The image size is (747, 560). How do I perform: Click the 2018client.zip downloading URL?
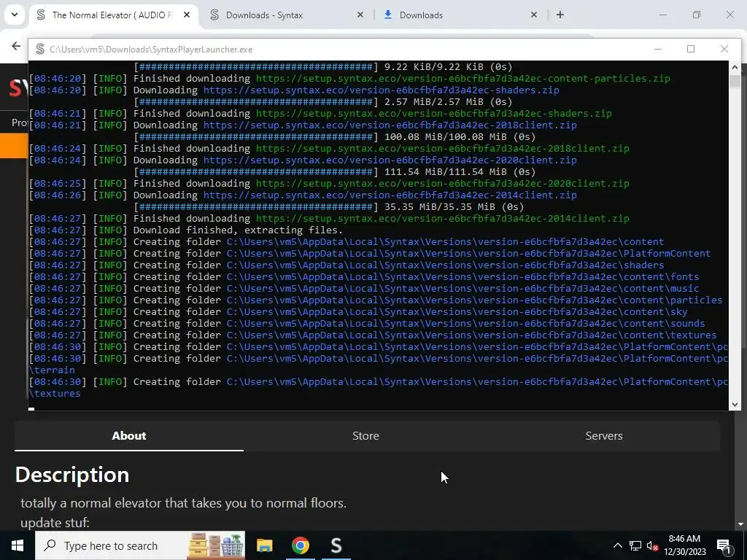point(390,125)
